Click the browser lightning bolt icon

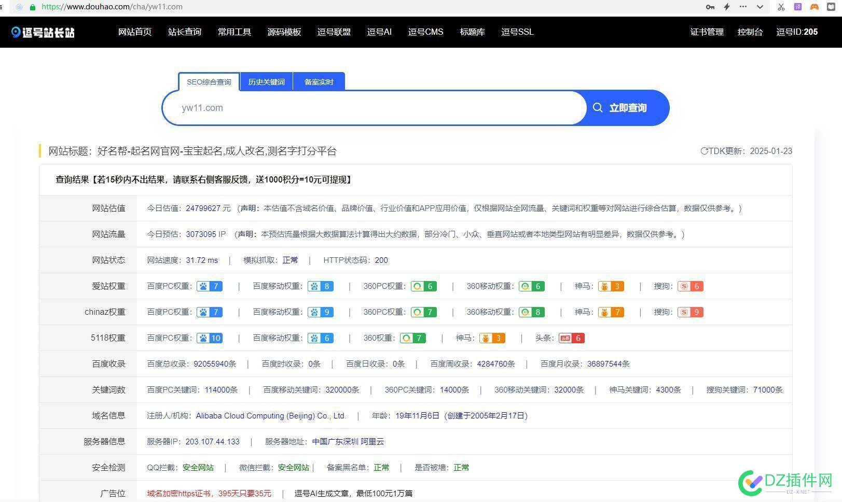727,7
